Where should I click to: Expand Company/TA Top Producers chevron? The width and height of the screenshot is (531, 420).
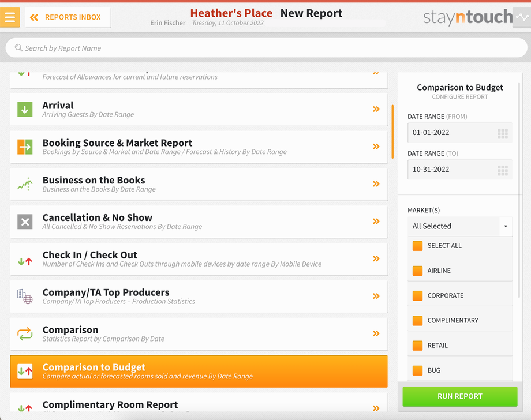pyautogui.click(x=376, y=296)
